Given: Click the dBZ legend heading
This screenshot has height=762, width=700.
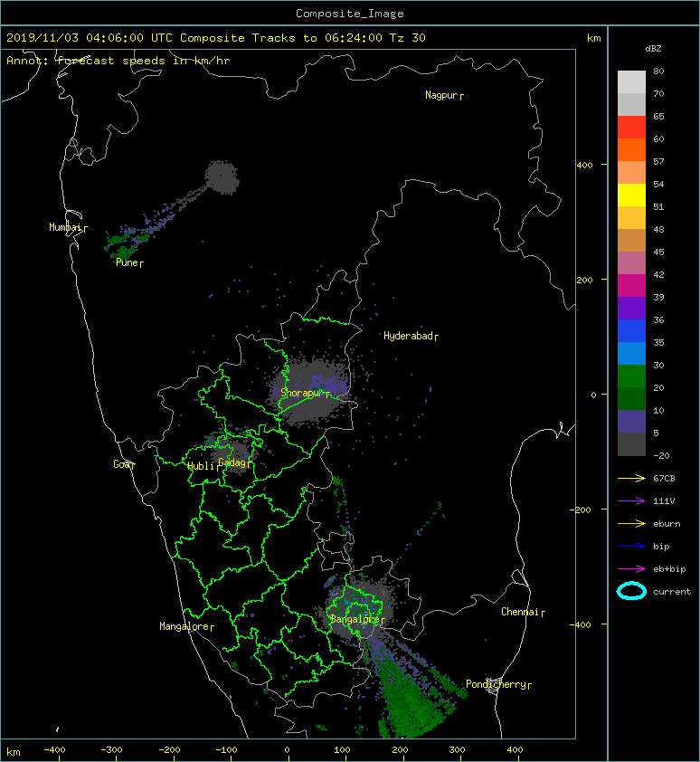Looking at the screenshot, I should (653, 49).
